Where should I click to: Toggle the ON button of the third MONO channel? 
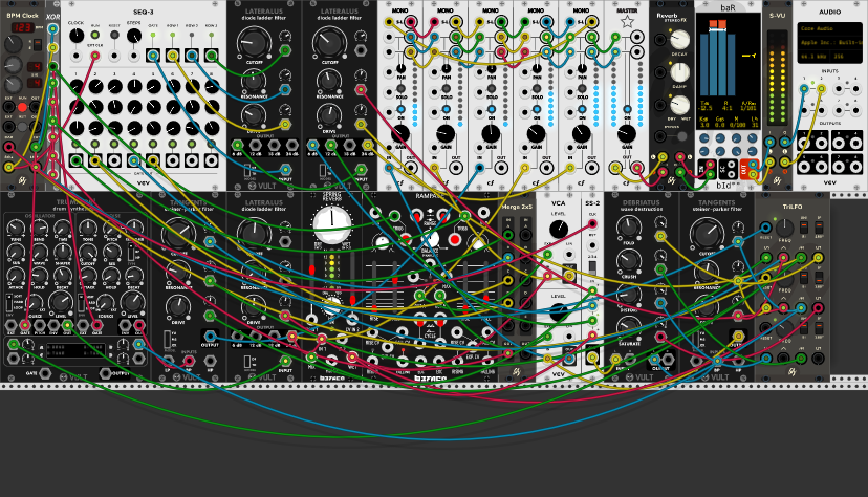[491, 109]
